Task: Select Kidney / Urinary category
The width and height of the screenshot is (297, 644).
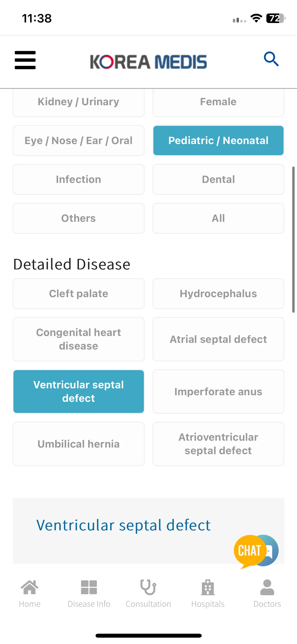Action: [x=79, y=102]
